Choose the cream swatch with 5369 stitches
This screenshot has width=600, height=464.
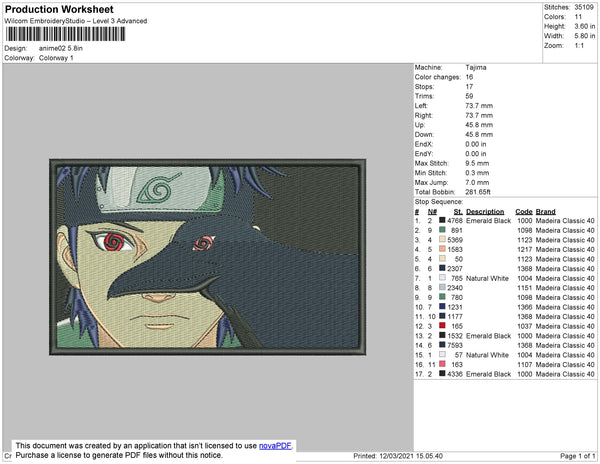click(x=442, y=240)
